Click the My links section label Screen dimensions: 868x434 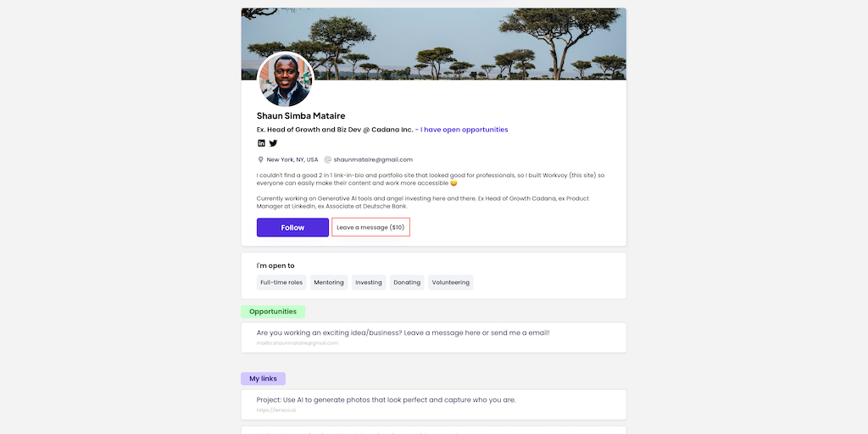pos(264,379)
